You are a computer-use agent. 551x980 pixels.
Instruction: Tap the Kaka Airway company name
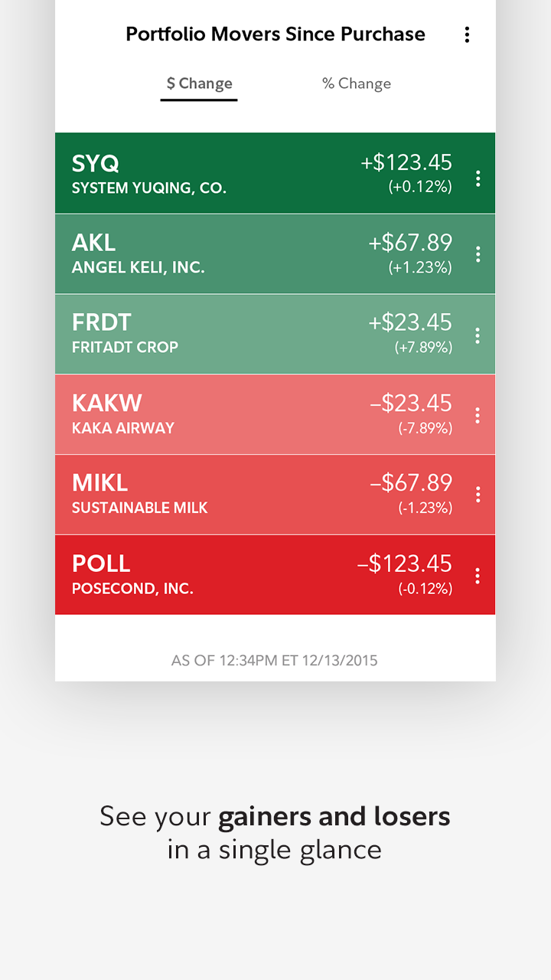123,428
